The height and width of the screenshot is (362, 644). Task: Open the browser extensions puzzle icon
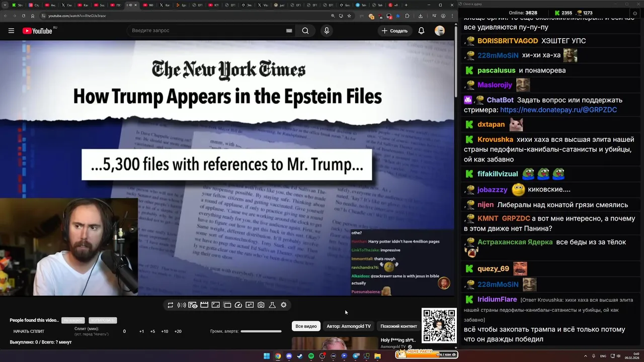point(407,16)
